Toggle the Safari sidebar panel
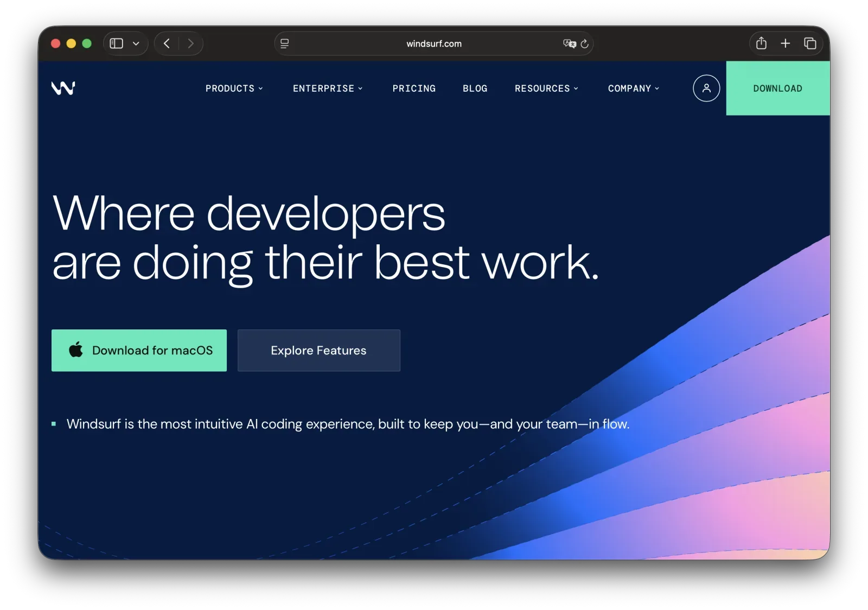The width and height of the screenshot is (868, 610). 117,43
